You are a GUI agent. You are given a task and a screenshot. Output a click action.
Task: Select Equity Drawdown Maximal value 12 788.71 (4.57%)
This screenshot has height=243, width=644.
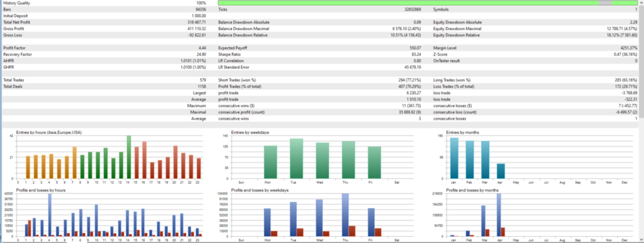point(622,29)
